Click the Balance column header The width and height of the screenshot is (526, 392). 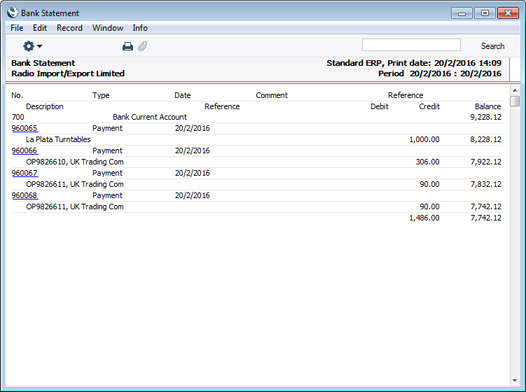(x=488, y=106)
